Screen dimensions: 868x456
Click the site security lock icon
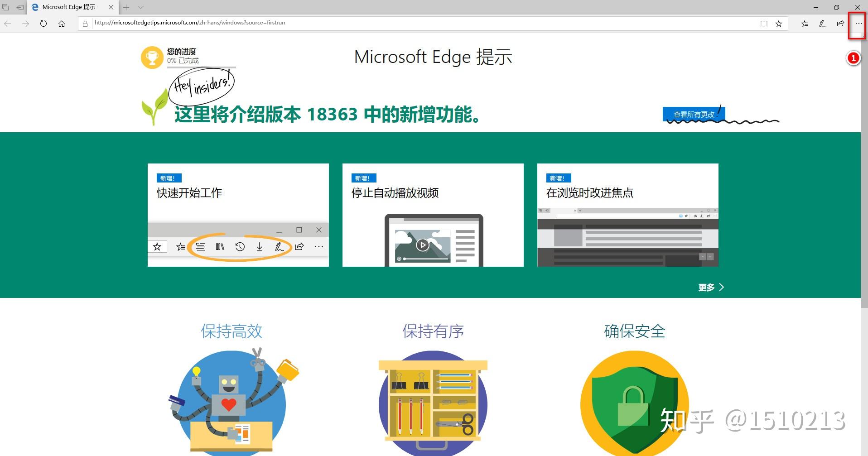pyautogui.click(x=85, y=23)
